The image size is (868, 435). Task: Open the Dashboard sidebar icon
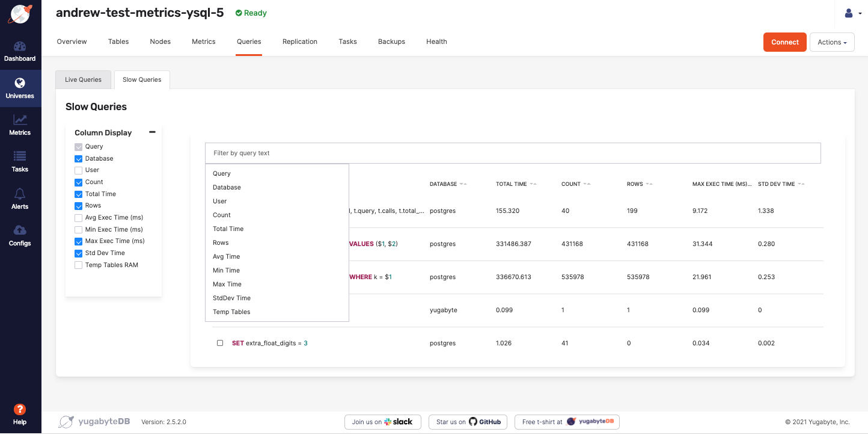20,47
